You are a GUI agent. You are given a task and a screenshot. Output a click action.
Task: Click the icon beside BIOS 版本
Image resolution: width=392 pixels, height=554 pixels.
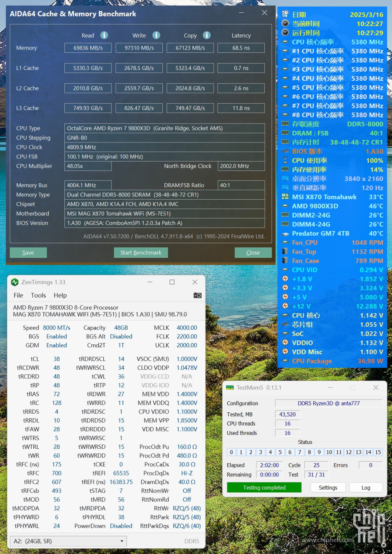pos(285,151)
